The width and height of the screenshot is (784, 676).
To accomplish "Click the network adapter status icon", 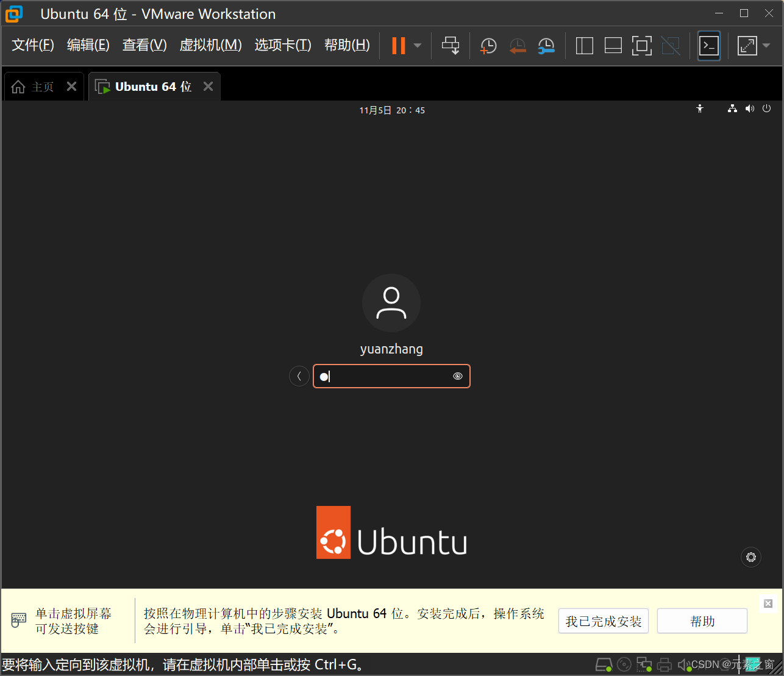I will coord(644,664).
